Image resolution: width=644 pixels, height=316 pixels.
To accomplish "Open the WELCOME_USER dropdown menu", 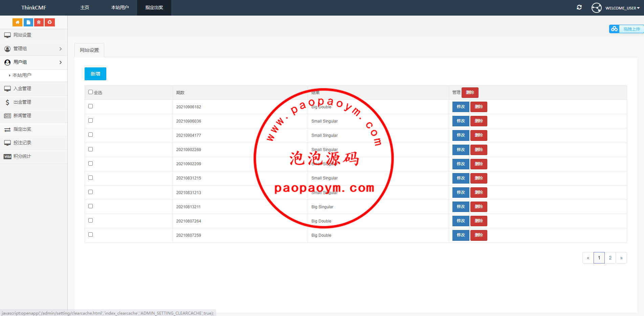I will [x=622, y=8].
